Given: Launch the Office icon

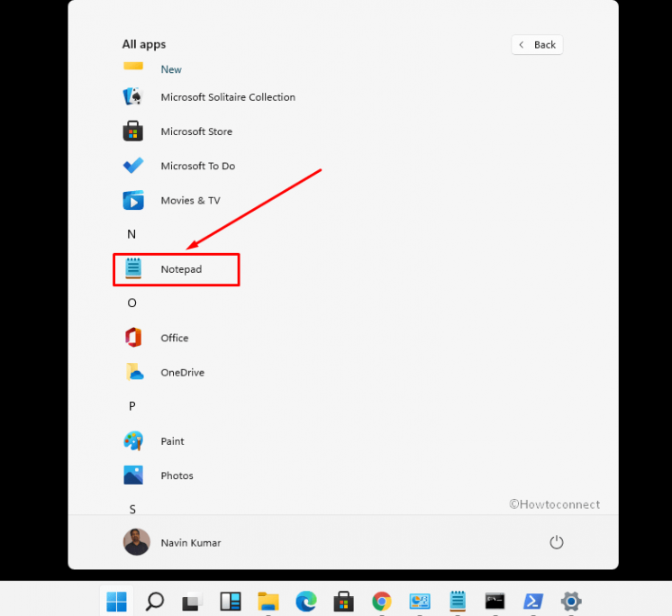Looking at the screenshot, I should click(x=132, y=338).
